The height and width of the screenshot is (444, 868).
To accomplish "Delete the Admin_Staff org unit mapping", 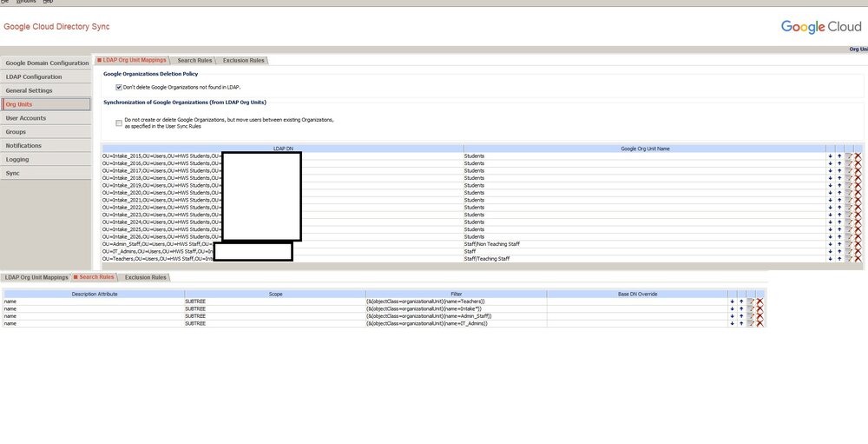I will point(858,244).
